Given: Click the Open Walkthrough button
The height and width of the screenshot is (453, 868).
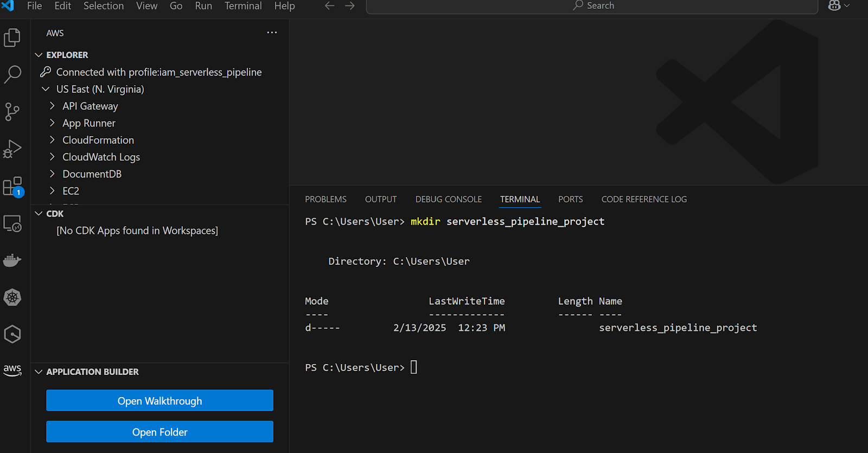Looking at the screenshot, I should click(159, 400).
